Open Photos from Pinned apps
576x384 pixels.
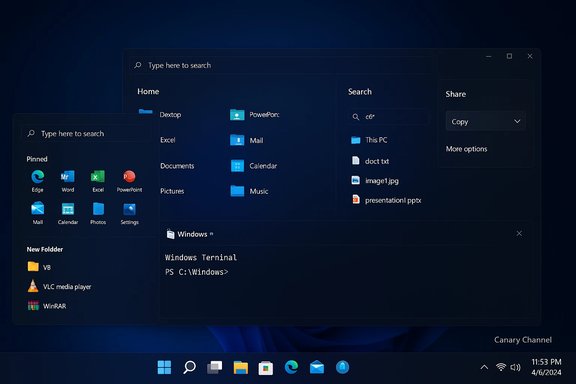tap(98, 213)
